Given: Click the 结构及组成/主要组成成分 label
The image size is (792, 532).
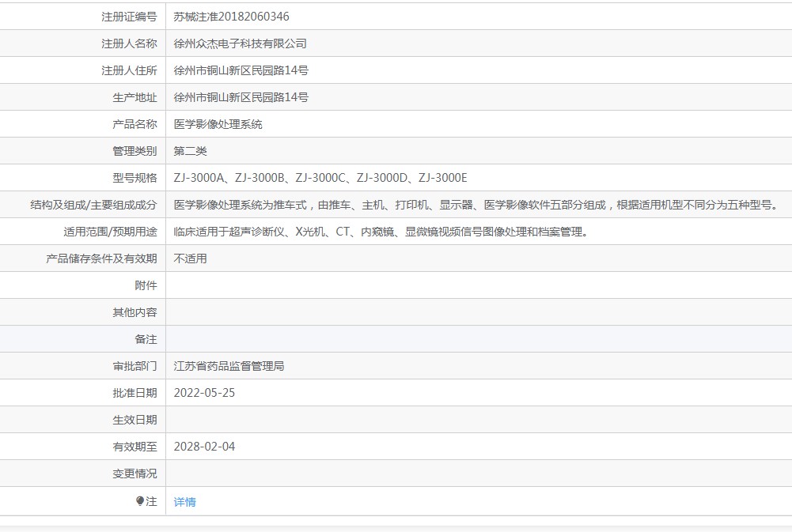Looking at the screenshot, I should pos(93,205).
